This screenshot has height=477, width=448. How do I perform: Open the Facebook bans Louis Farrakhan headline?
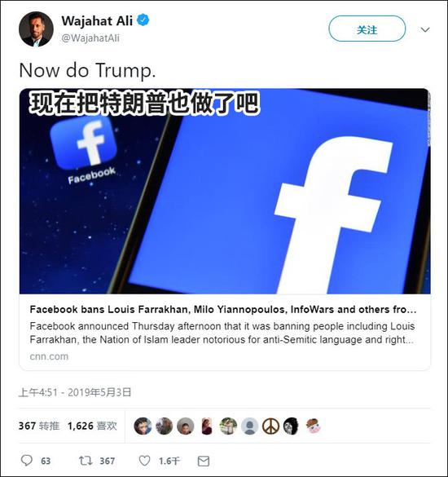pyautogui.click(x=223, y=309)
